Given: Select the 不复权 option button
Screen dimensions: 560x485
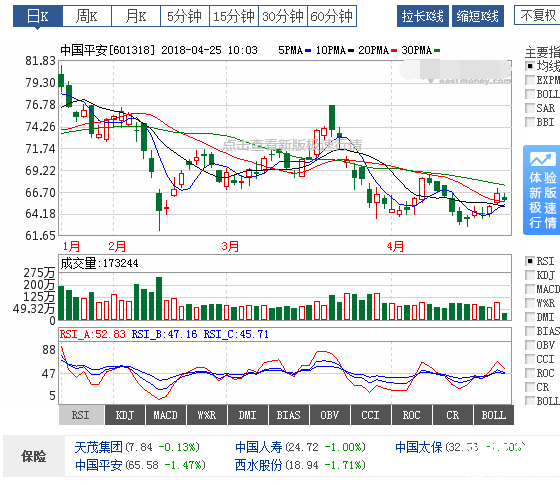Looking at the screenshot, I should point(537,15).
